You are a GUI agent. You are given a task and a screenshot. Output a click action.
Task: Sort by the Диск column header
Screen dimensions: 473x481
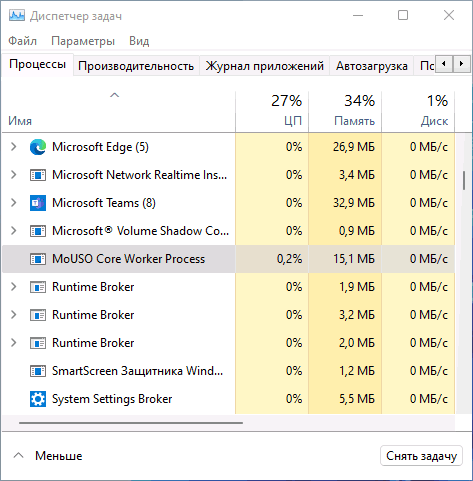[418, 111]
